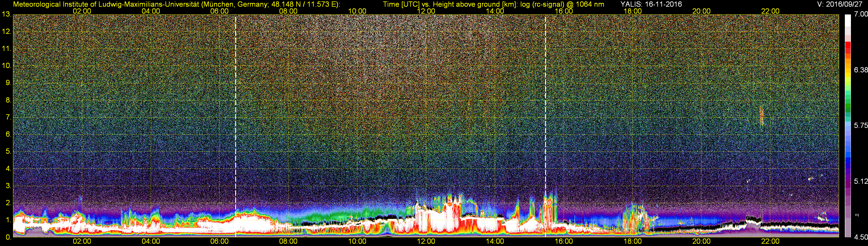Screen dimensions: 868x246
Task: Click the 4 km height axis label
Action: click(x=8, y=169)
